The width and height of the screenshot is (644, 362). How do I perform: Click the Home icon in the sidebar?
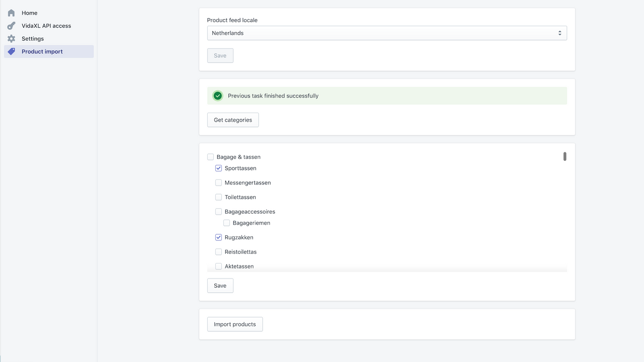pyautogui.click(x=11, y=13)
